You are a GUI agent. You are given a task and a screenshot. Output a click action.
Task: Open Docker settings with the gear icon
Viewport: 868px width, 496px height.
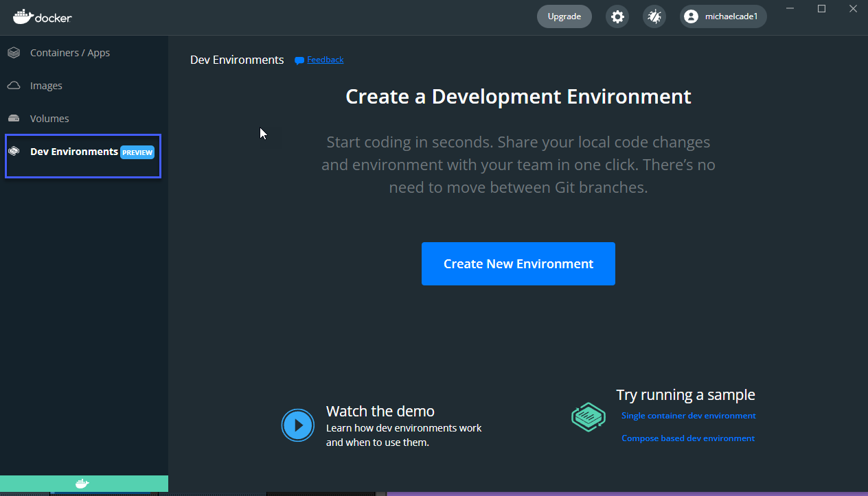pos(617,16)
